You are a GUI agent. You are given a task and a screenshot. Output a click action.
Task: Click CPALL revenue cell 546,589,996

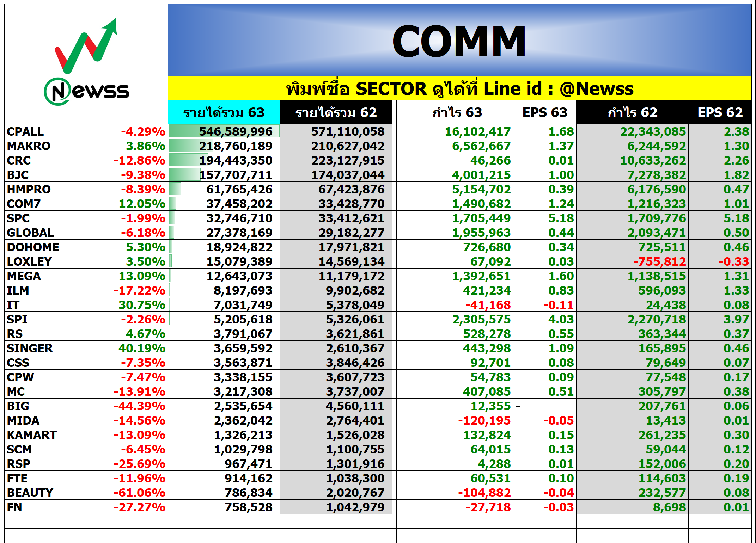pyautogui.click(x=224, y=131)
